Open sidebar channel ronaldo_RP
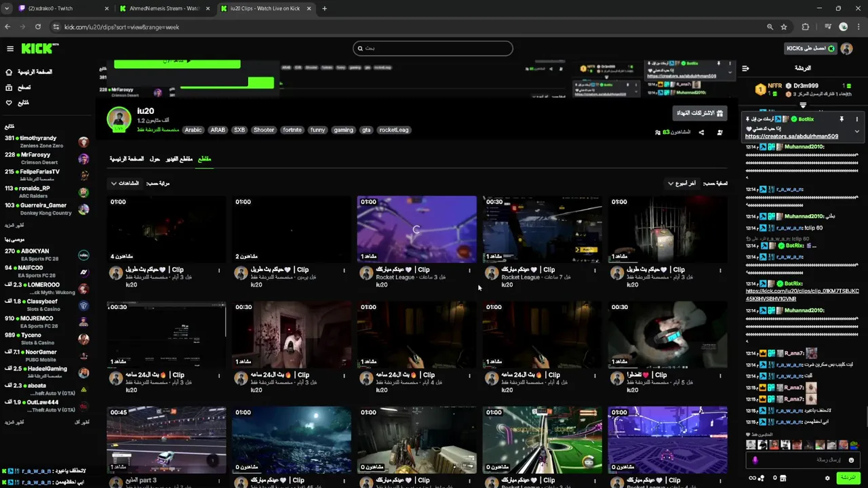The width and height of the screenshot is (868, 488). (x=46, y=192)
